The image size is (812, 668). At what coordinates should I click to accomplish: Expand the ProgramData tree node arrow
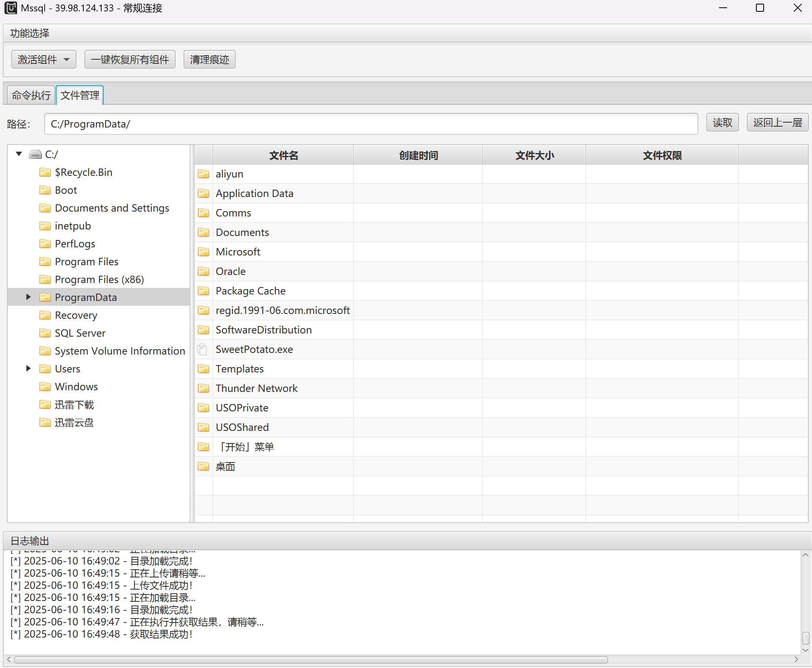[x=28, y=297]
